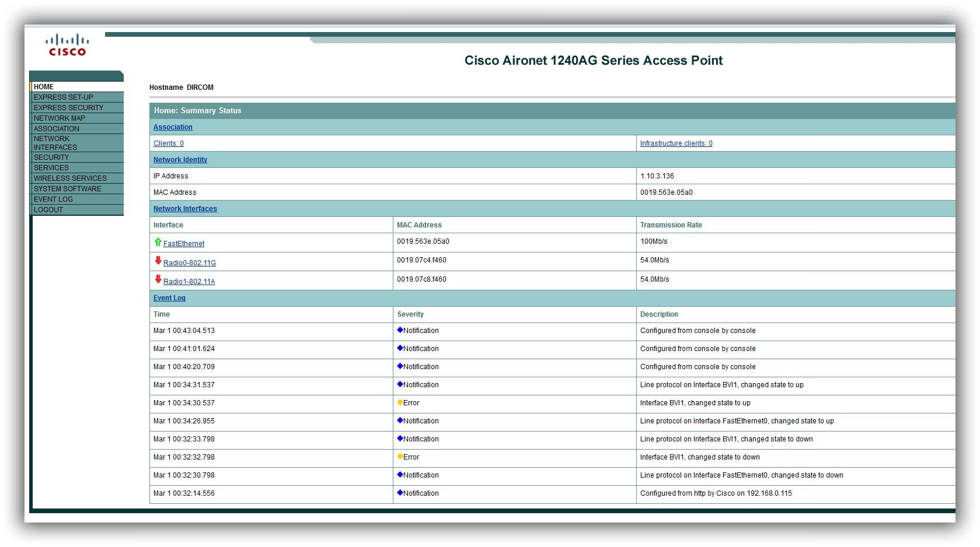Open the Clients: 0 link
This screenshot has width=980, height=547.
coord(169,143)
